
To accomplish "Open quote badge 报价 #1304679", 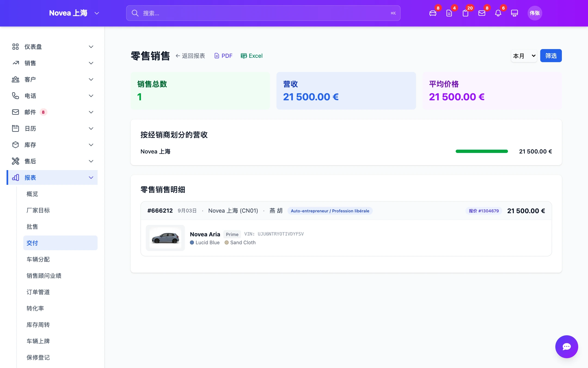I will coord(484,211).
